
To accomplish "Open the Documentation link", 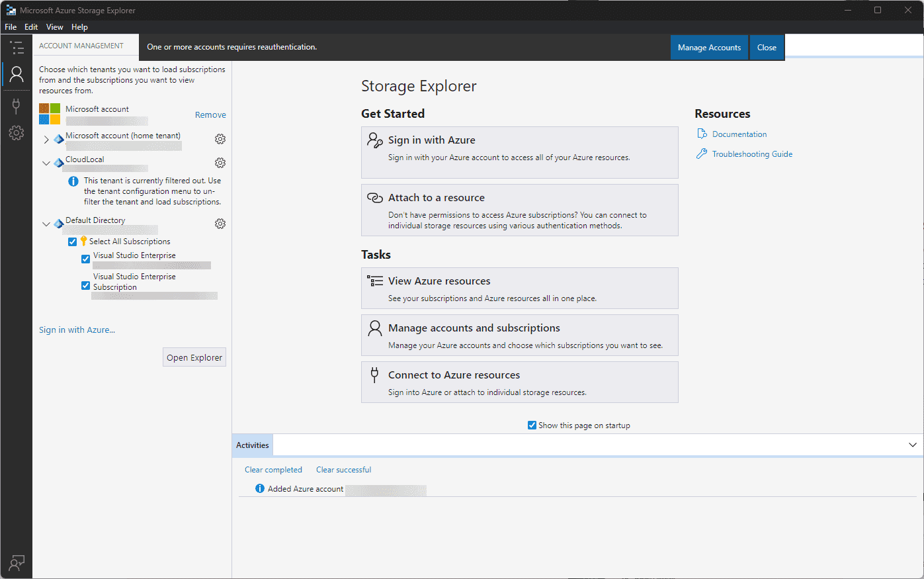I will 739,134.
